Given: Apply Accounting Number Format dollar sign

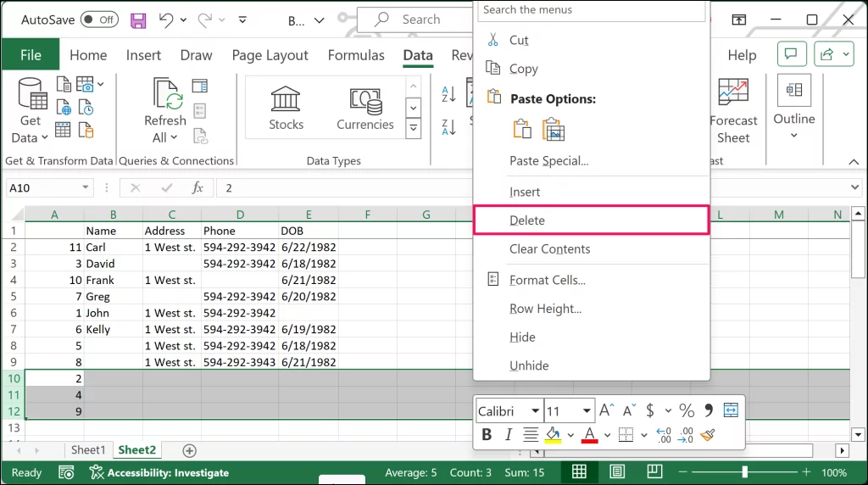Looking at the screenshot, I should click(x=650, y=410).
